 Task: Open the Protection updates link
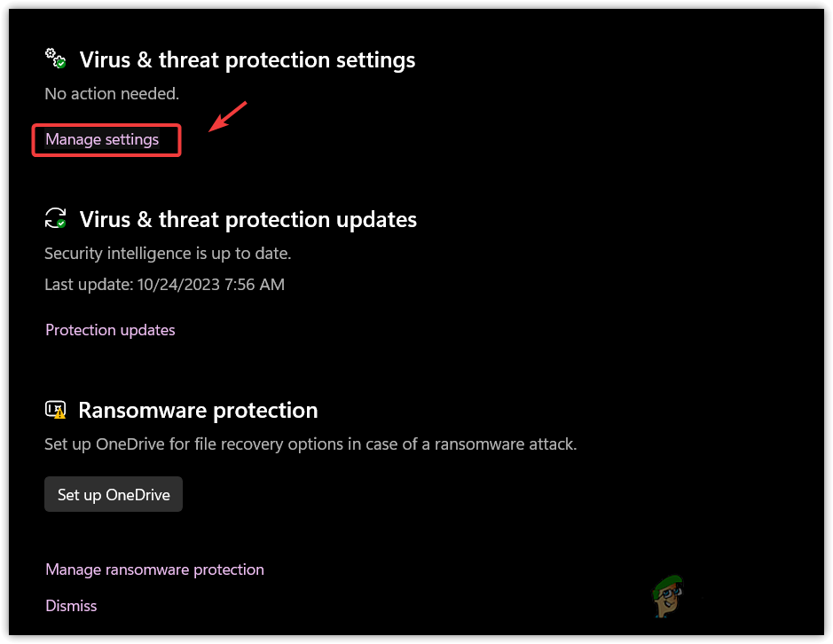pos(110,330)
